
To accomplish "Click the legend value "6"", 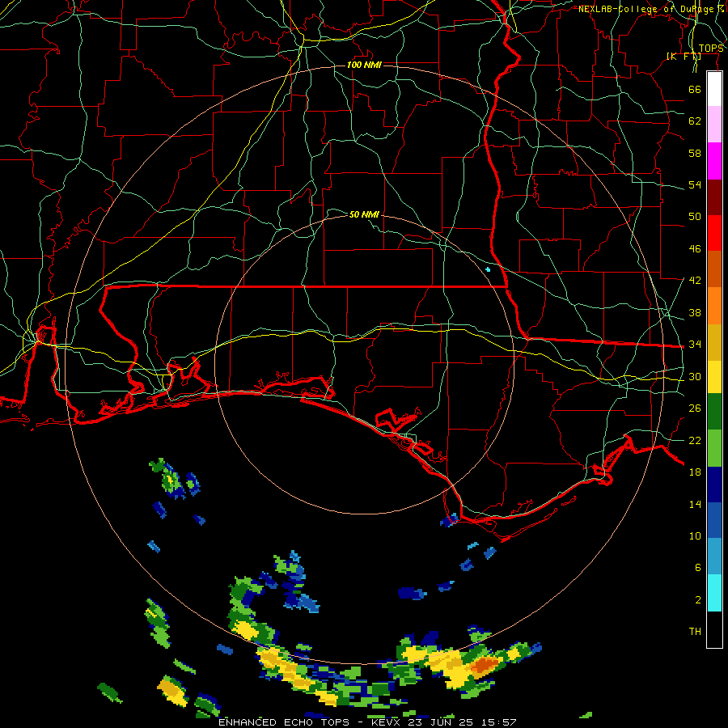I will (697, 568).
